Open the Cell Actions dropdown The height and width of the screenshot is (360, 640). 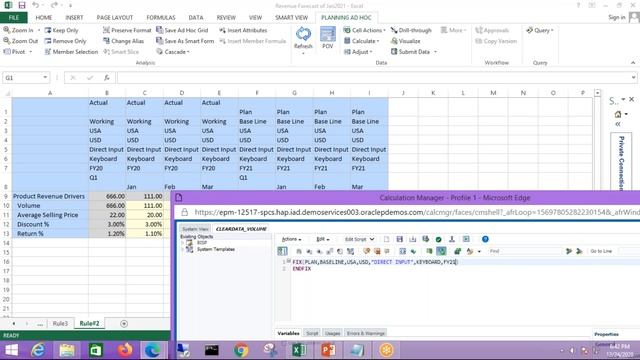click(x=364, y=30)
